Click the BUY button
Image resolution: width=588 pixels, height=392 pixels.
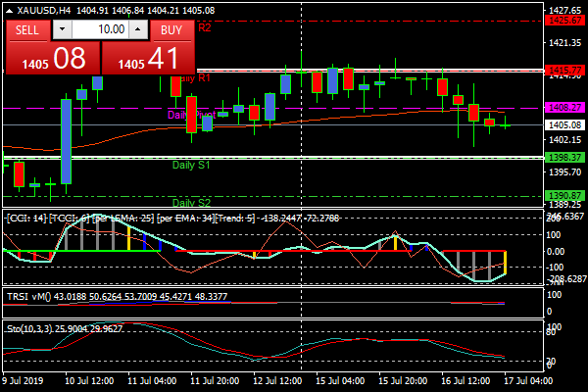(x=171, y=30)
